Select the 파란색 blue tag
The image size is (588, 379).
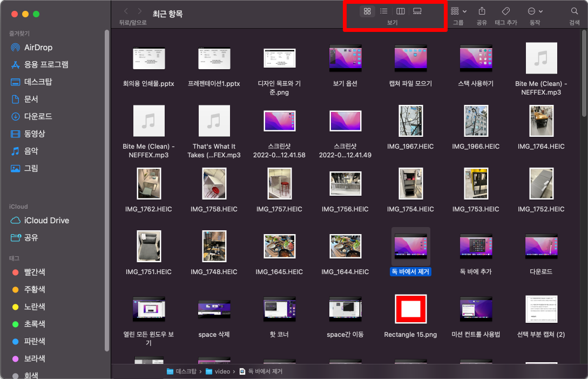tap(29, 342)
